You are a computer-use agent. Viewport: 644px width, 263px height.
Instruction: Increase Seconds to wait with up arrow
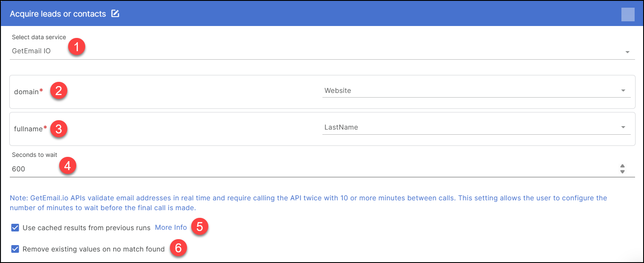click(622, 166)
